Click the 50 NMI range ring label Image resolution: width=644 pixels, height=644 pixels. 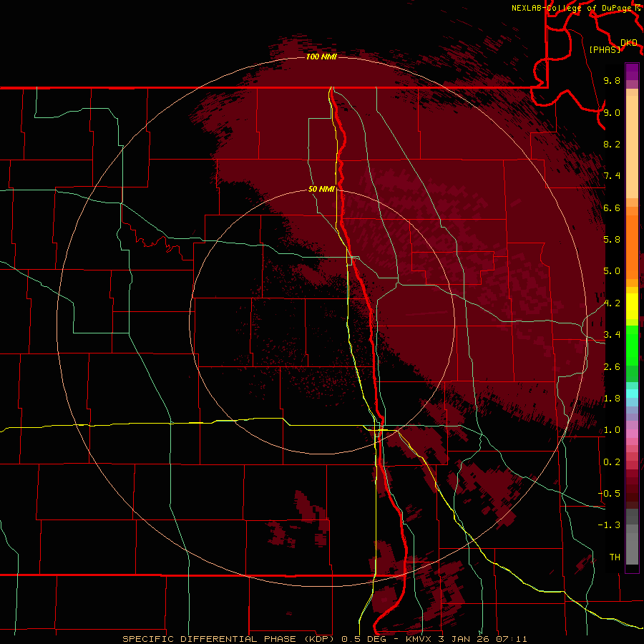pyautogui.click(x=321, y=189)
